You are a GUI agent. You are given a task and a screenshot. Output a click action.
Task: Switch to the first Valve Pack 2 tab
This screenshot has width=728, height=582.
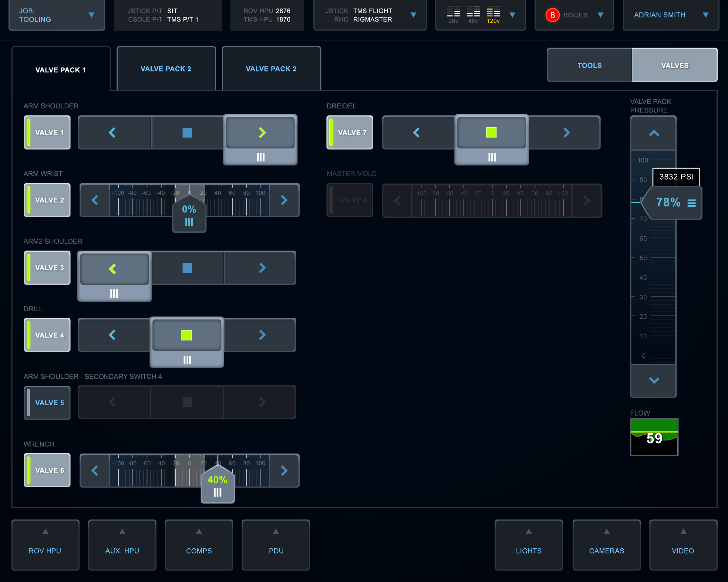[166, 69]
